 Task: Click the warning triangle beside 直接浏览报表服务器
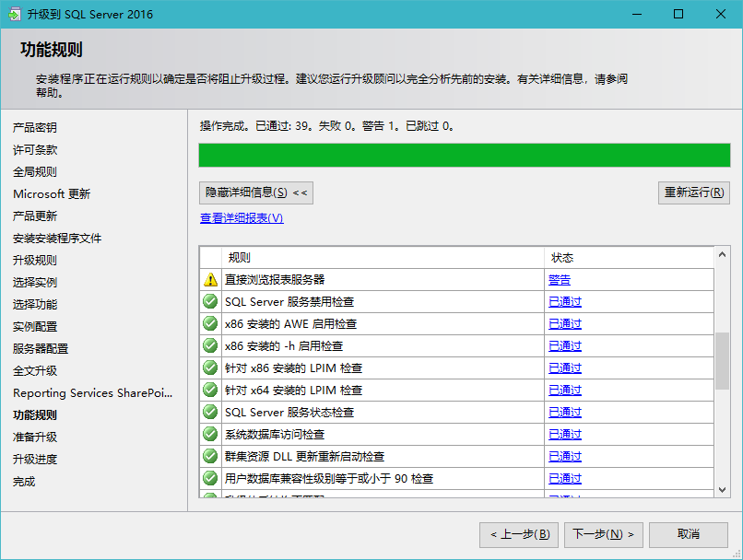(209, 279)
